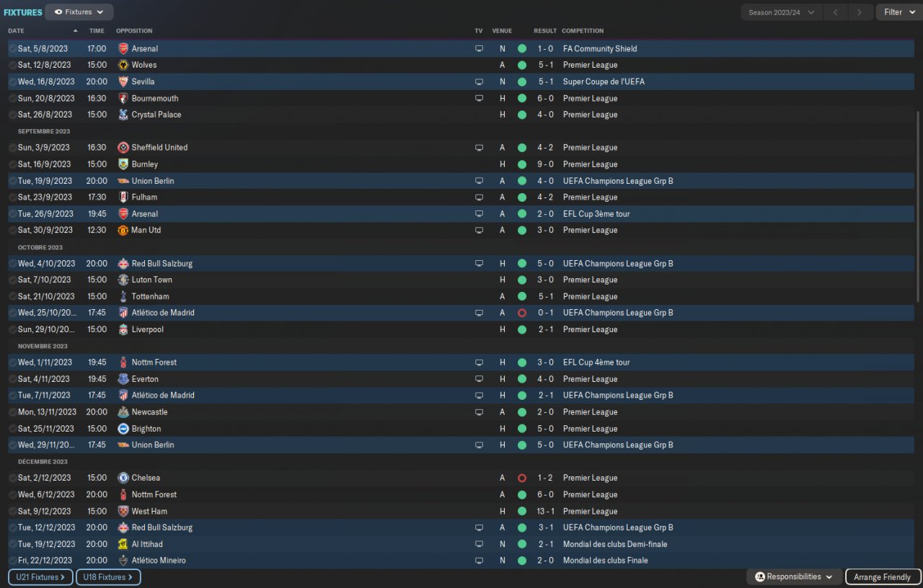Switch to U18 Fixtures
Viewport: 923px width, 588px height.
pyautogui.click(x=107, y=577)
